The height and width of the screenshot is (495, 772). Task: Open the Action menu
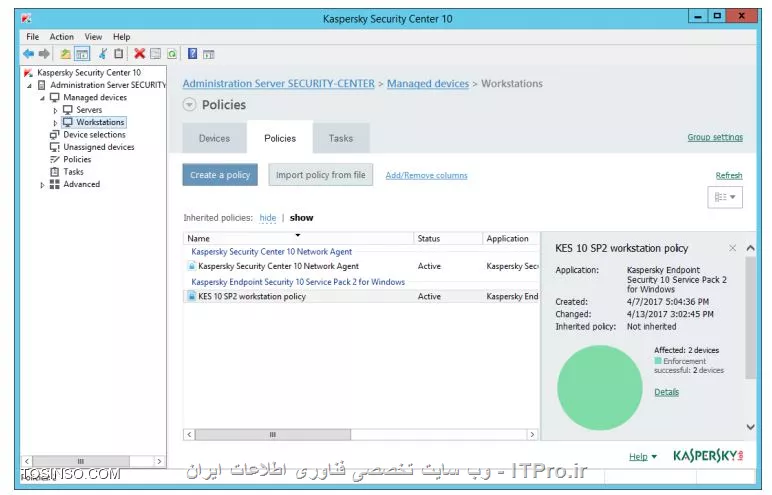point(62,37)
